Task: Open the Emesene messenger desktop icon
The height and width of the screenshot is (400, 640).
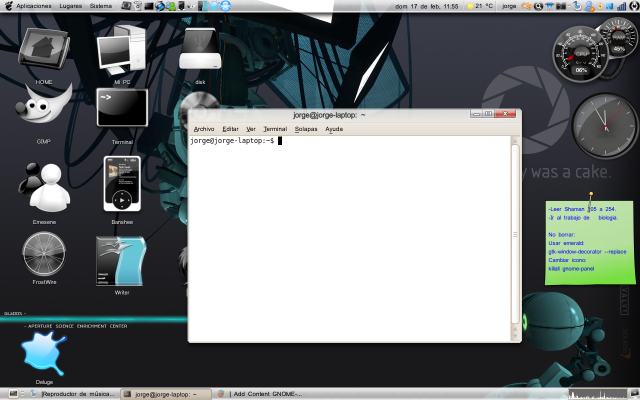Action: tap(44, 187)
